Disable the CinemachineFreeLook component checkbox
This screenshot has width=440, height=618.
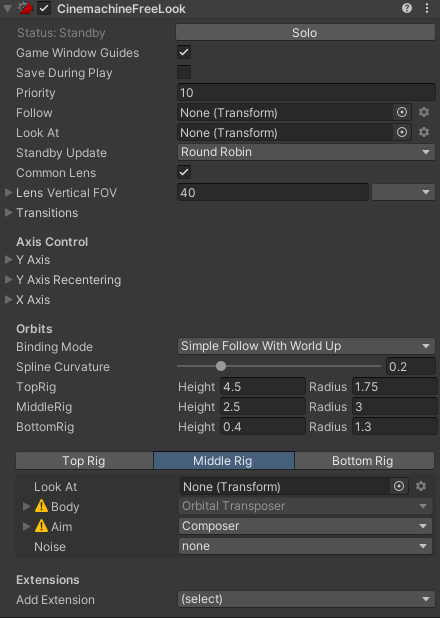click(x=44, y=8)
